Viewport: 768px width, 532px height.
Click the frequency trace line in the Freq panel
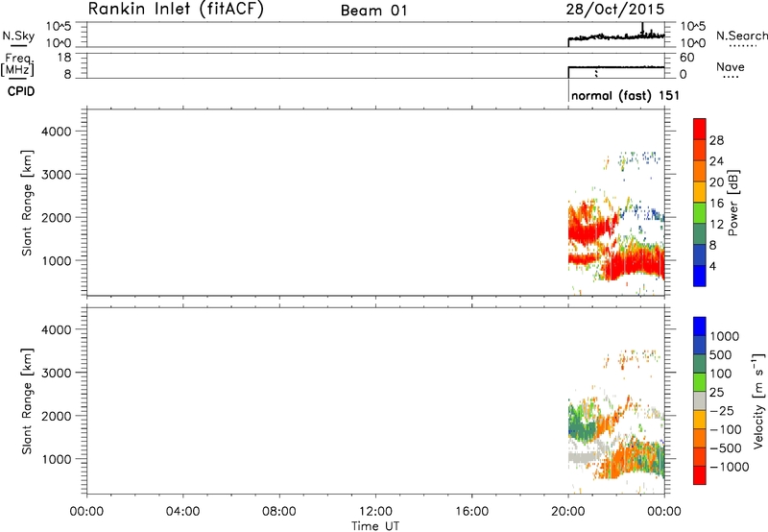[x=616, y=67]
